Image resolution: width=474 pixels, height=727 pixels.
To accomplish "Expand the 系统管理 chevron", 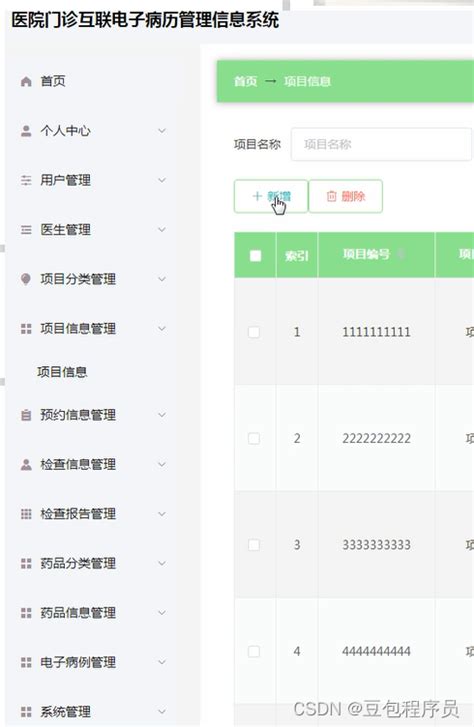I will [162, 712].
